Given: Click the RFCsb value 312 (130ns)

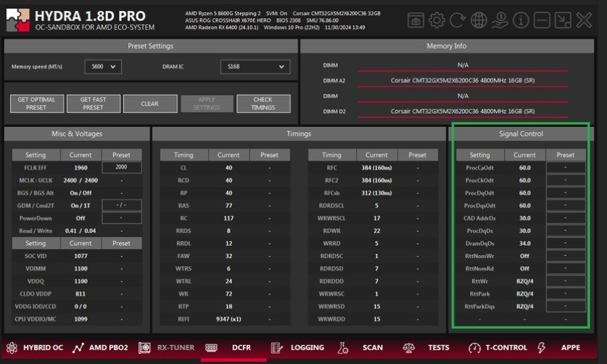Looking at the screenshot, I should pos(376,193).
